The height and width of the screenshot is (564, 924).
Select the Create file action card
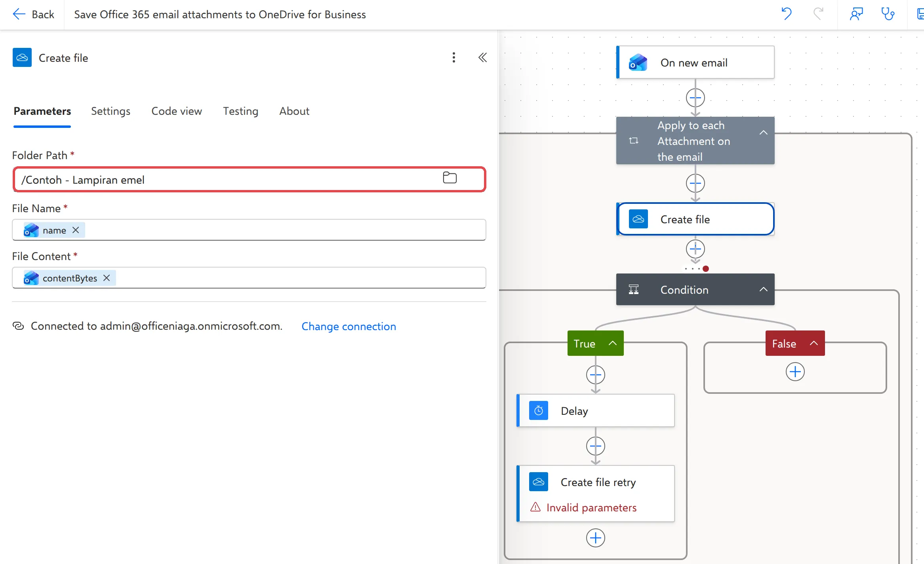(695, 219)
